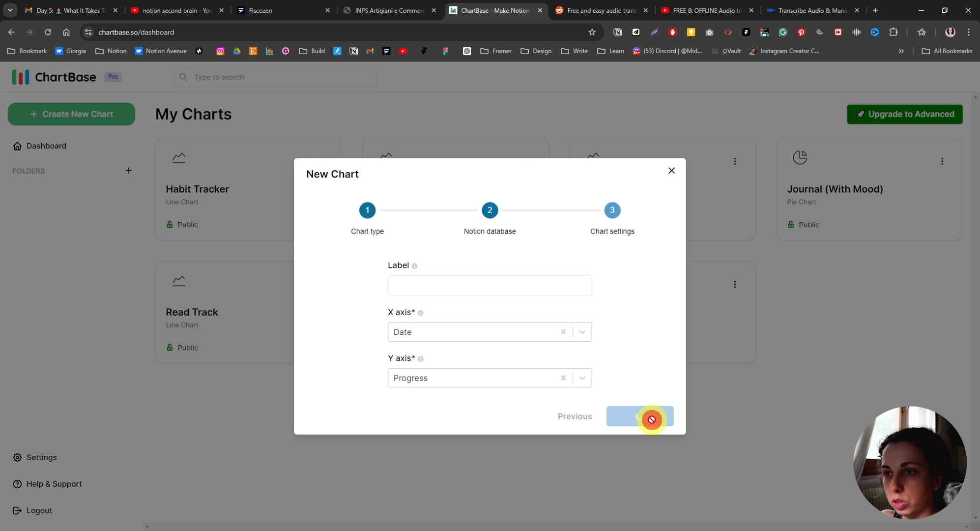Screen dimensions: 980x531
Task: Open the Journal chart's three-dot menu
Action: [x=942, y=161]
